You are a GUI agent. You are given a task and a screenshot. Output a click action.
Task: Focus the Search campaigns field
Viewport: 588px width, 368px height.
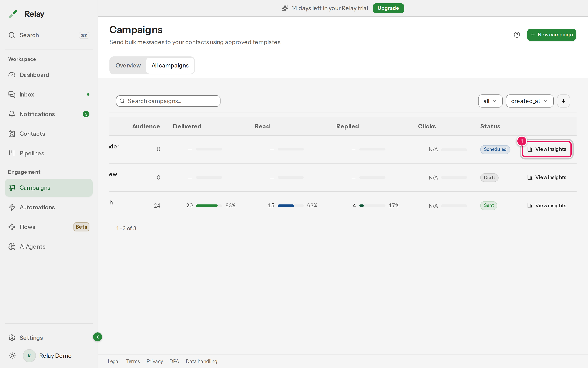coord(168,101)
